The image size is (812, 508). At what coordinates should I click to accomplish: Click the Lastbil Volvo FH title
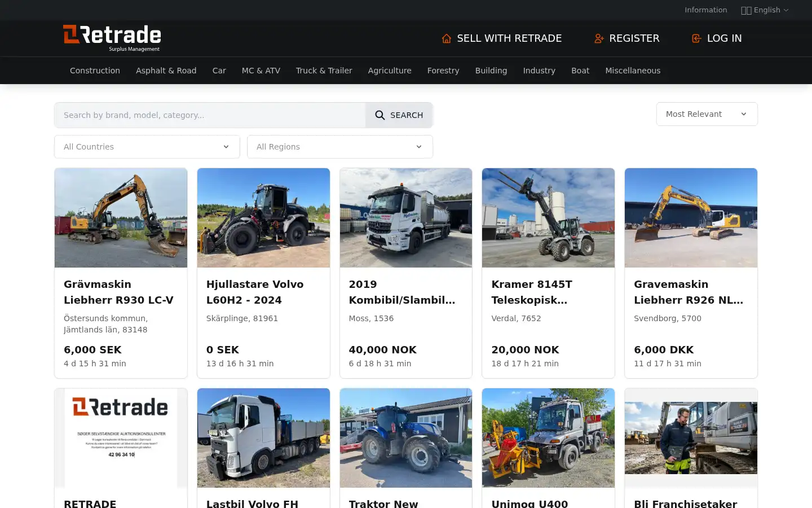[x=252, y=503]
